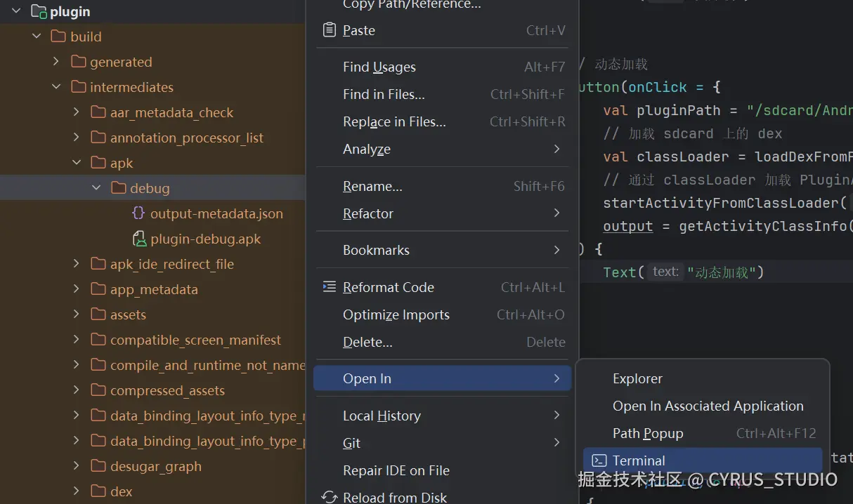Expand the app_metadata folder
This screenshot has width=853, height=504.
pyautogui.click(x=77, y=289)
